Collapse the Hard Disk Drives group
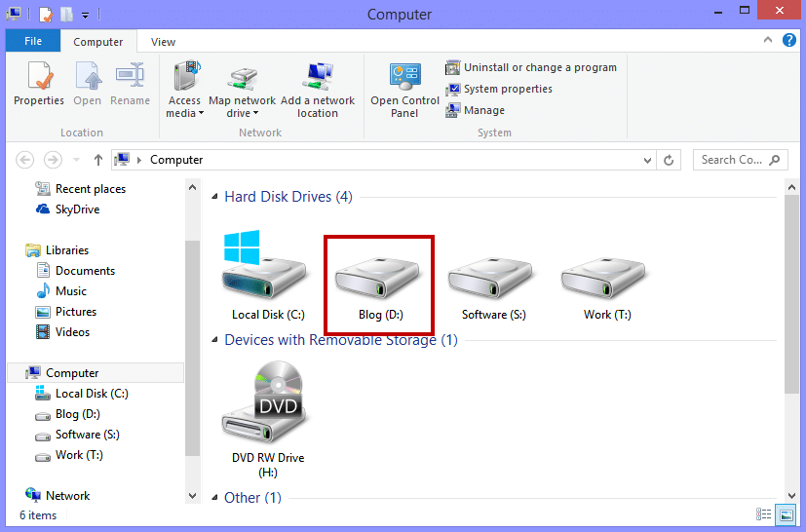 point(215,197)
